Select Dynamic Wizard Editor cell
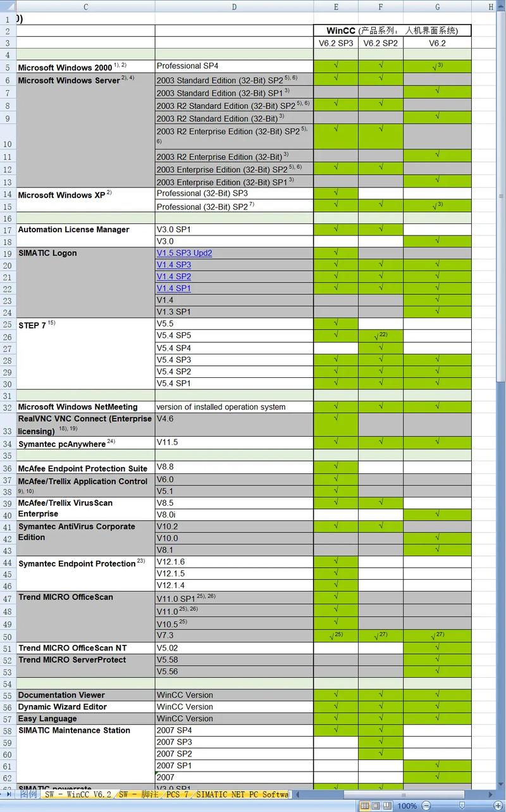This screenshot has width=506, height=812. pos(85,707)
